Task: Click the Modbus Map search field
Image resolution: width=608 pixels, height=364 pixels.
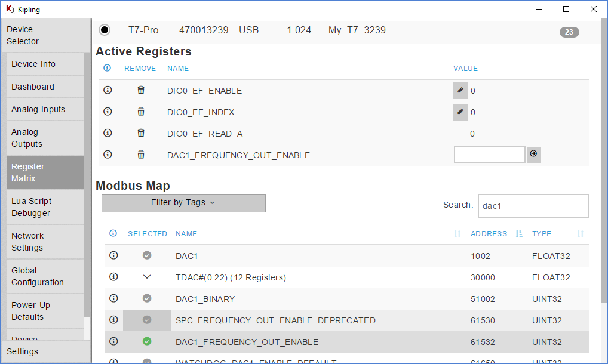Action: pos(533,206)
